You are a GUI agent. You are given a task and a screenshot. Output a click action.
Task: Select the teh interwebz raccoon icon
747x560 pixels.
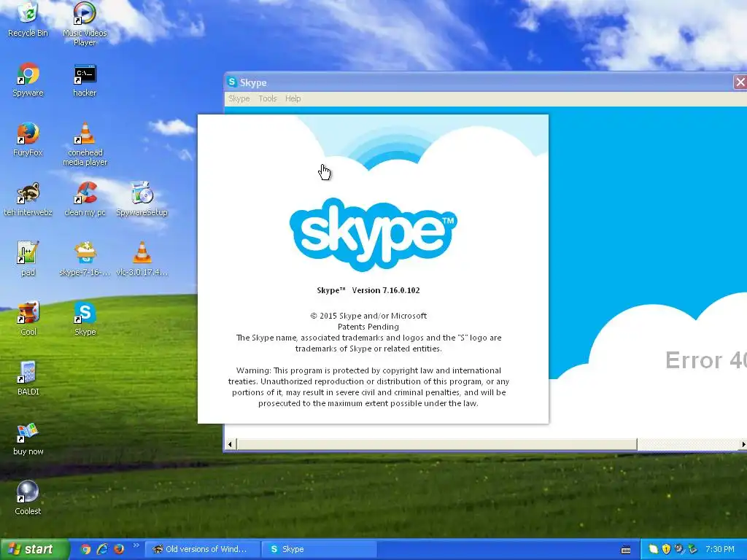tap(28, 198)
